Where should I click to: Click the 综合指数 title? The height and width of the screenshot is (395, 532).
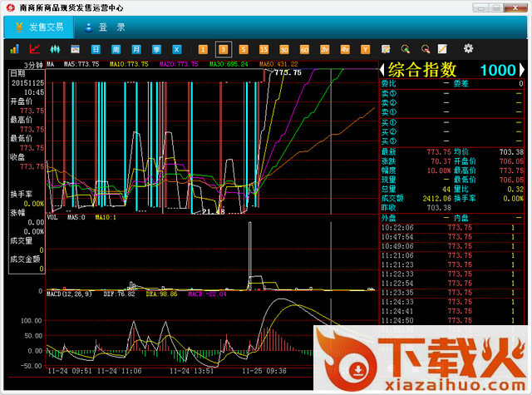coord(422,70)
